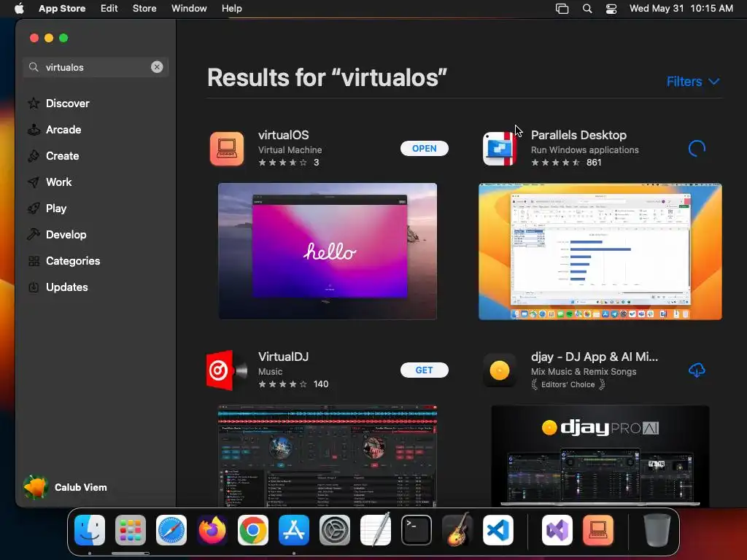The width and height of the screenshot is (747, 560).
Task: Launch Visual Studio from the Dock
Action: 557,530
